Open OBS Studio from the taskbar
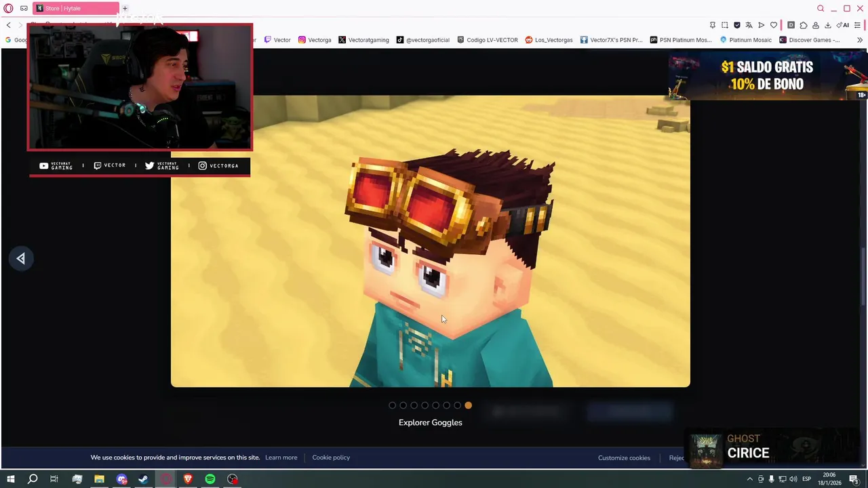The height and width of the screenshot is (488, 868). pyautogui.click(x=233, y=479)
